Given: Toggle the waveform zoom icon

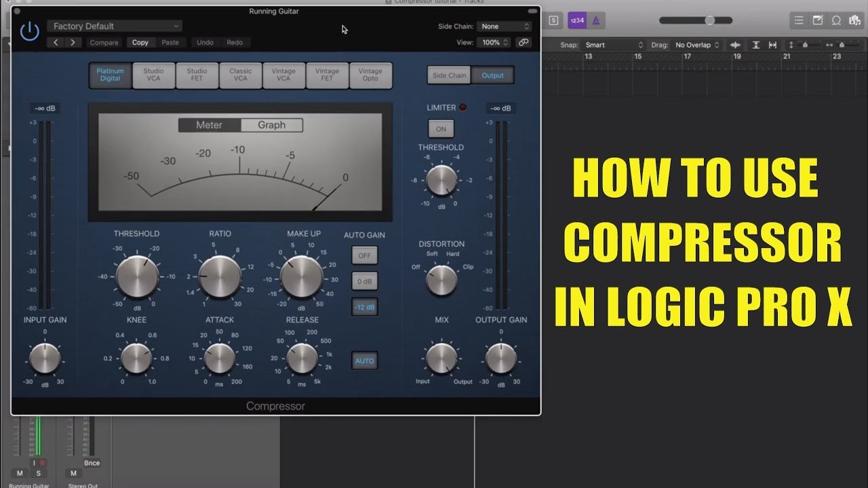Looking at the screenshot, I should tap(735, 45).
